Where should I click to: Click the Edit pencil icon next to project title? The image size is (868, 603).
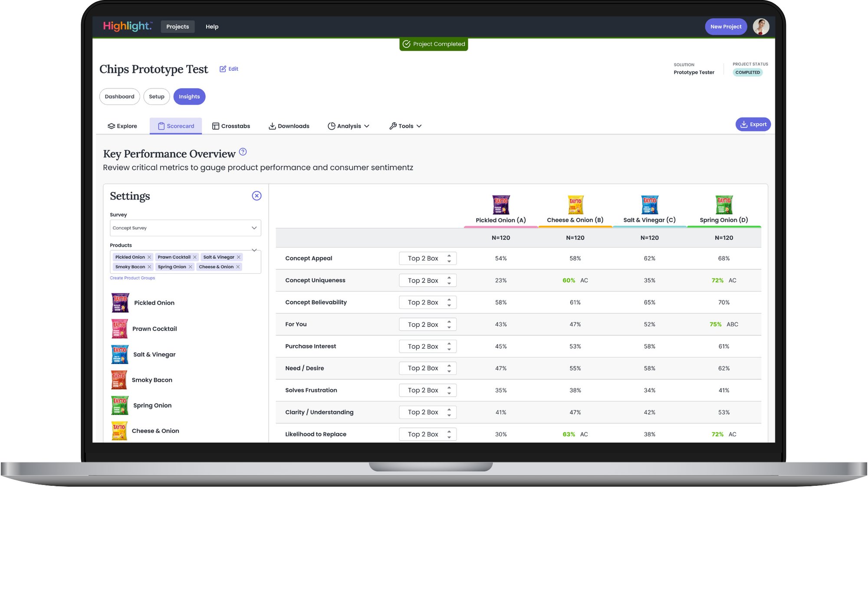tap(223, 69)
